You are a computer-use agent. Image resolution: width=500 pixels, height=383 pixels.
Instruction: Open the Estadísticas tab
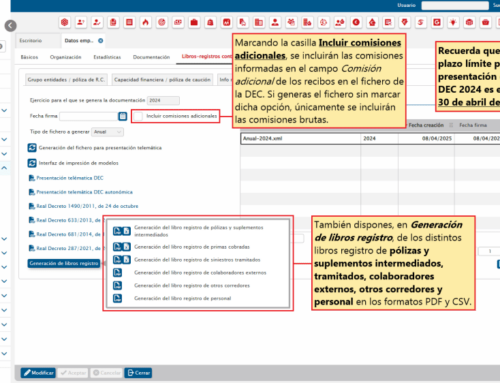(x=107, y=57)
